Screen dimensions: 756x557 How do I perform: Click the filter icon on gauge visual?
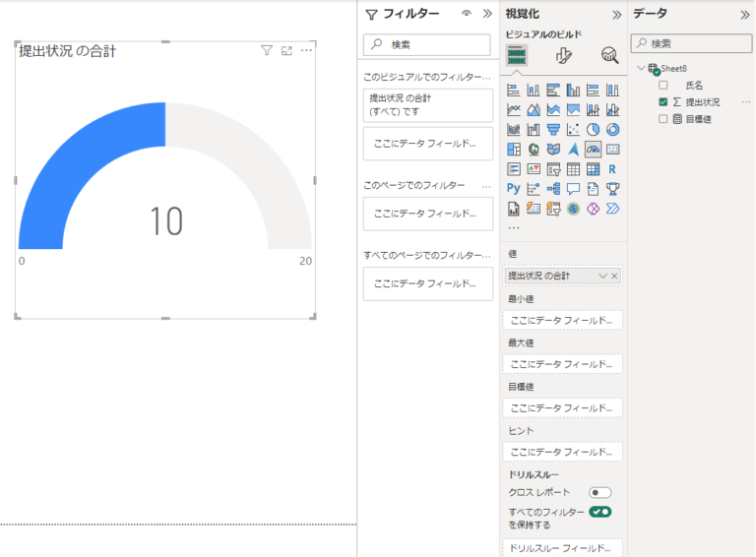[266, 50]
